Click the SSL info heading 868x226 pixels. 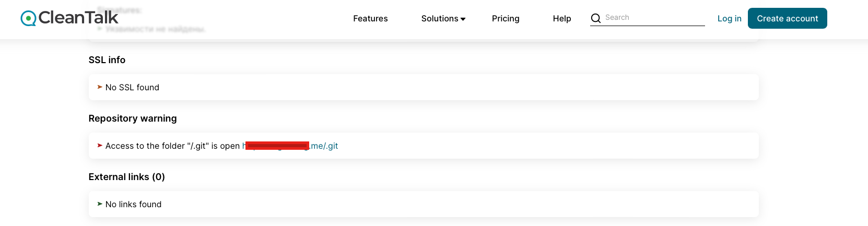tap(107, 60)
